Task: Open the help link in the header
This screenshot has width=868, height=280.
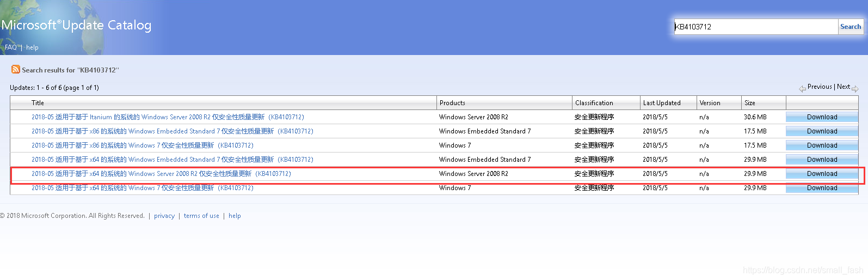Action: [x=32, y=47]
